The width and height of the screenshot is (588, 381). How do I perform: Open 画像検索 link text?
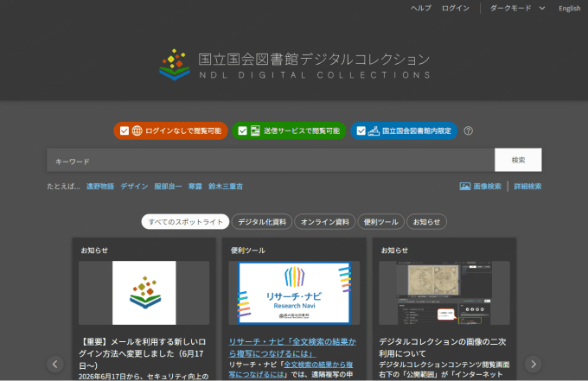(487, 187)
